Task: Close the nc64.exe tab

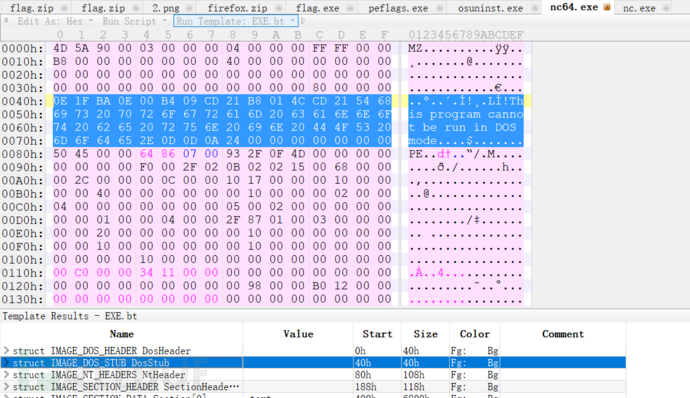Action: click(607, 7)
